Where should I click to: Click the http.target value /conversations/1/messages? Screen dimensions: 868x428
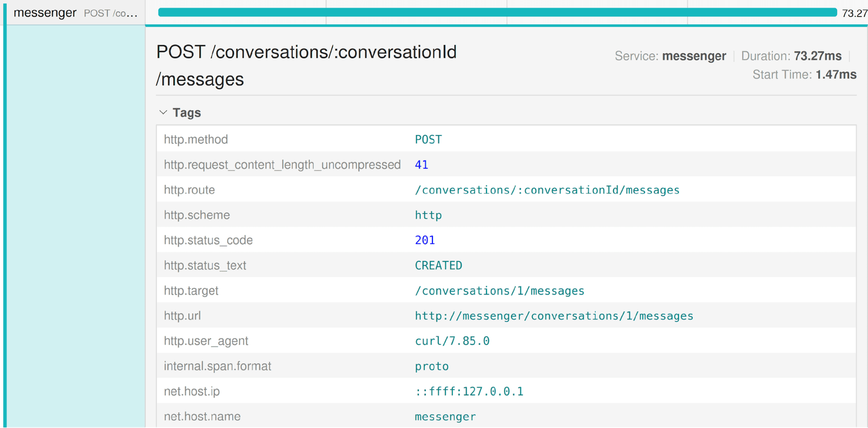tap(499, 291)
